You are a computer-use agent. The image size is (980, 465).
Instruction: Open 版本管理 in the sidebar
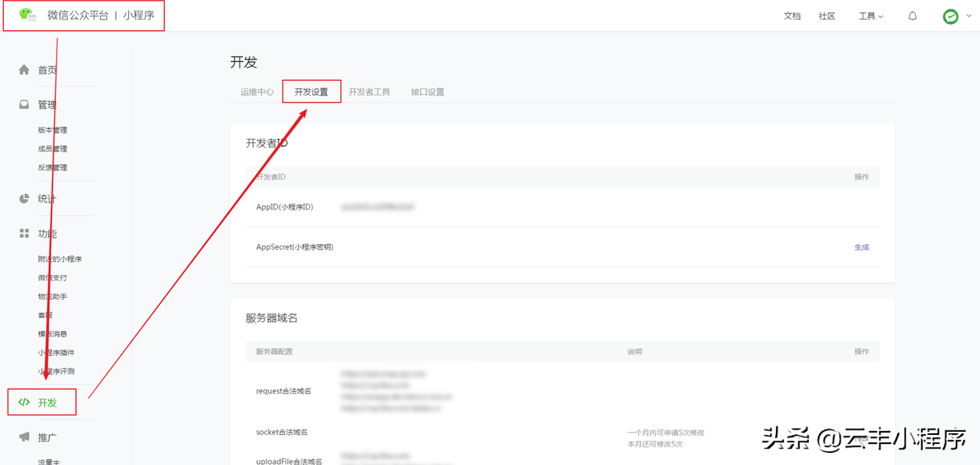click(x=54, y=130)
